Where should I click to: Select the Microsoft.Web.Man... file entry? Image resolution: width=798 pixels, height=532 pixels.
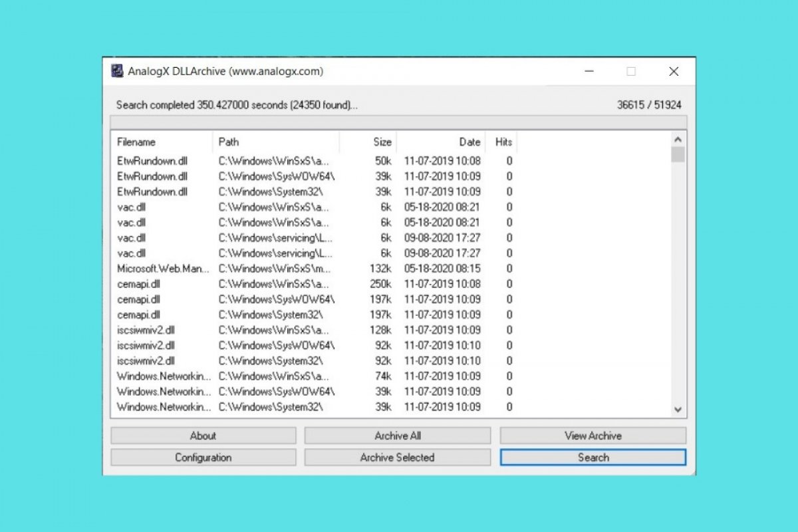coord(163,269)
